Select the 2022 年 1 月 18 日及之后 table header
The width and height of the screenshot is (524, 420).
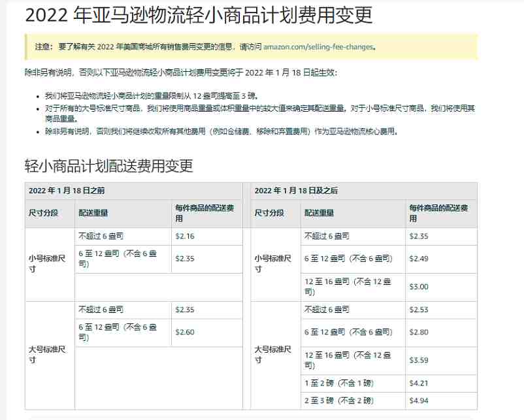[296, 191]
